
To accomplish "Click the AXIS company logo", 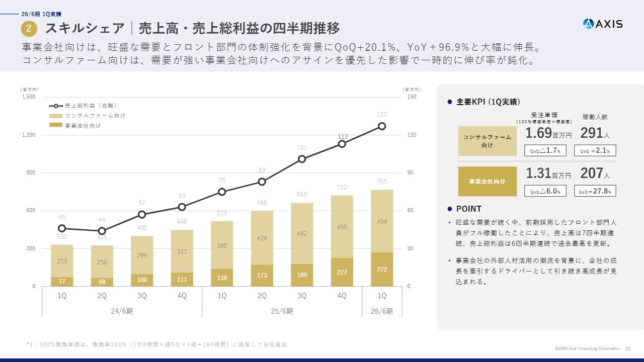I will 602,24.
